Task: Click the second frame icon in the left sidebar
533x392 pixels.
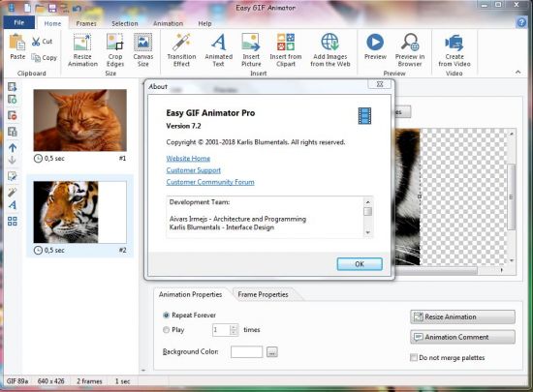Action: pos(13,100)
